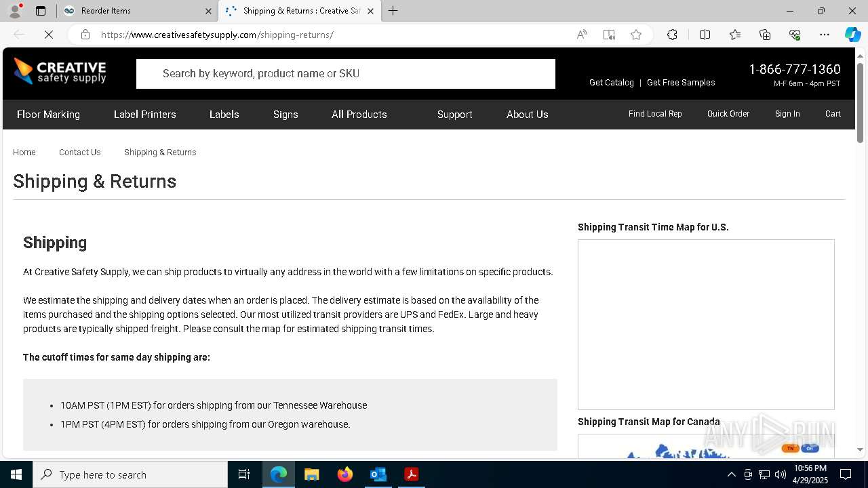Click the Sign In link

[x=787, y=114]
